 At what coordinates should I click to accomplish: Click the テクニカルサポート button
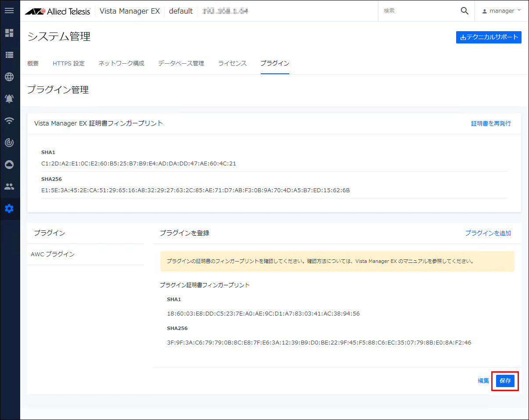pos(489,37)
